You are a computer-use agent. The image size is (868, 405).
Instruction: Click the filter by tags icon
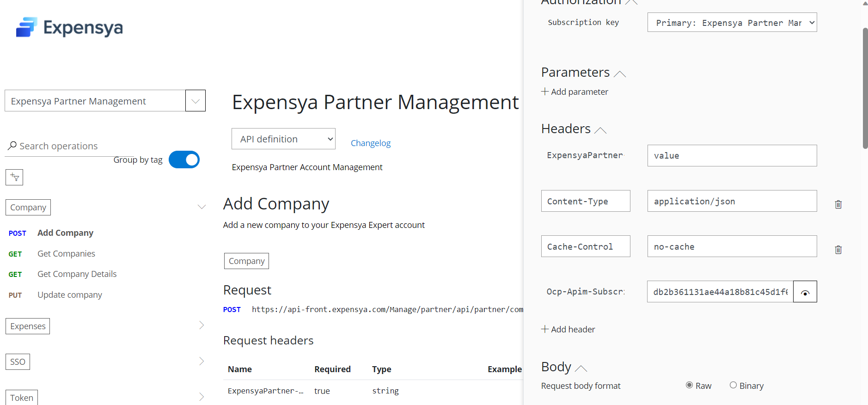click(14, 177)
